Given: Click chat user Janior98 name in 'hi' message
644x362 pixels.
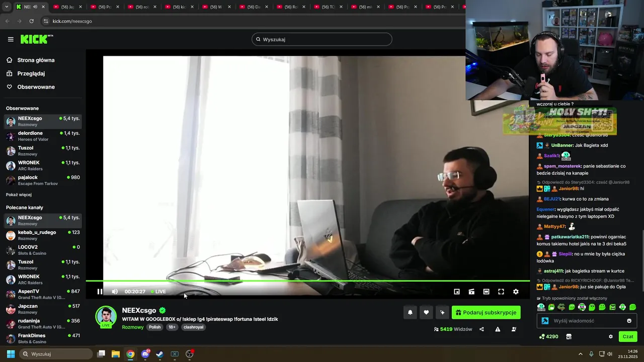Looking at the screenshot, I should [x=570, y=189].
